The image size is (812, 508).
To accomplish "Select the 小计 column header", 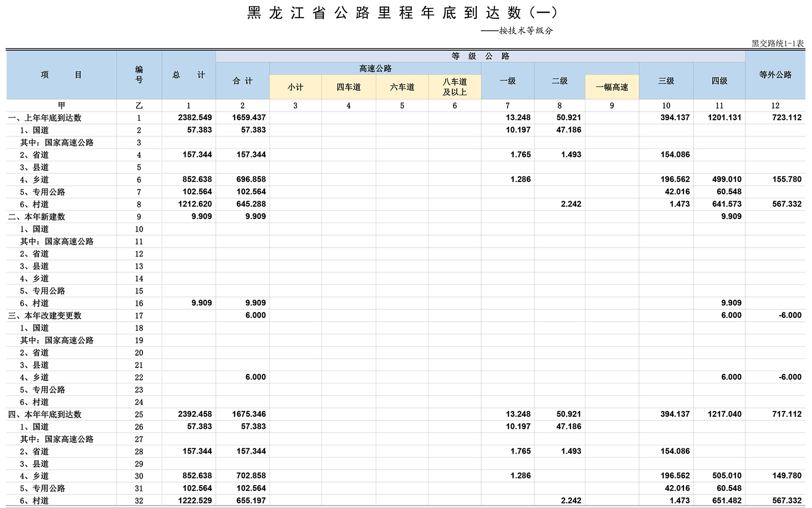I will pos(295,87).
